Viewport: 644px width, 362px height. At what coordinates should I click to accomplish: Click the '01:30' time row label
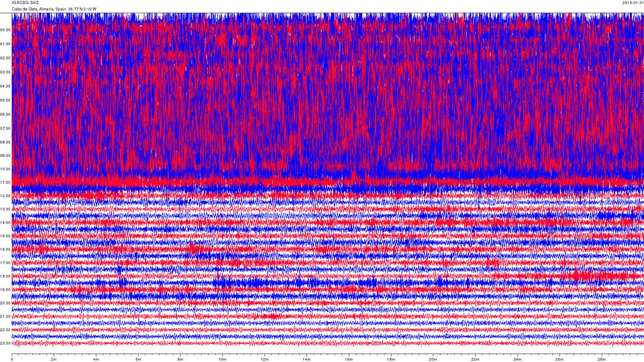[5, 44]
